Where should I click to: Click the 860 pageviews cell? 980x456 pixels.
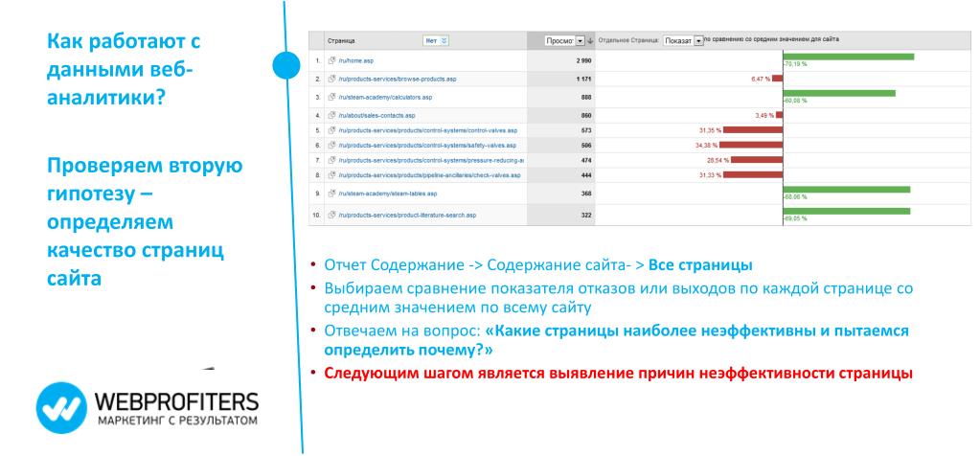[x=586, y=116]
